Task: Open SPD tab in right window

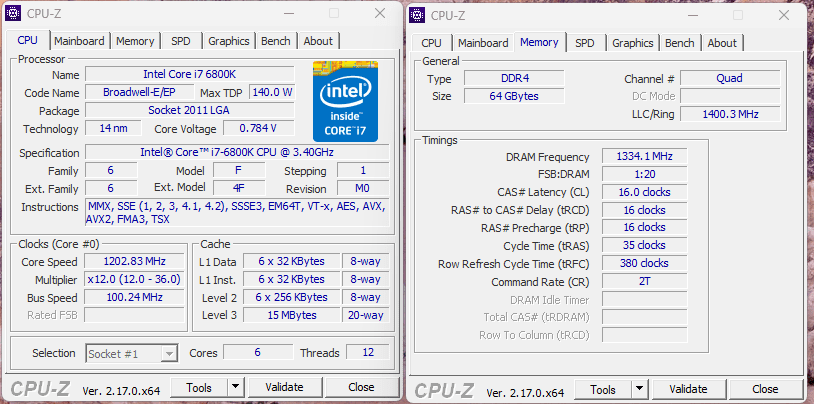Action: [585, 43]
